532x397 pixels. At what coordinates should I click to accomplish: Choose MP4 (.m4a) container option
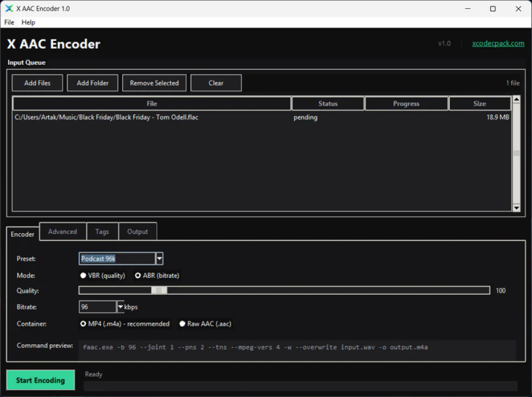pyautogui.click(x=83, y=324)
